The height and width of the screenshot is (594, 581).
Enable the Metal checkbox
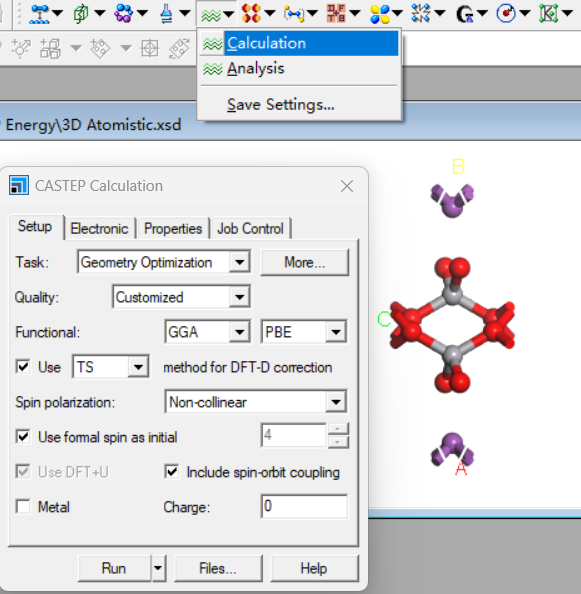(x=23, y=506)
